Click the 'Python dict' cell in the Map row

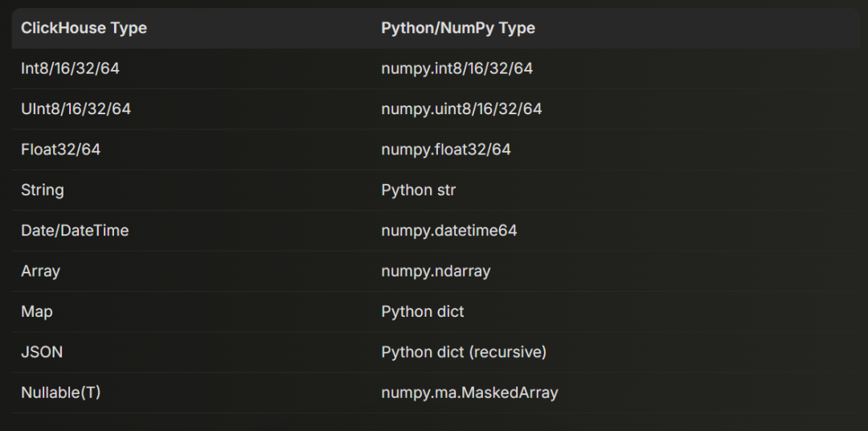tap(423, 312)
